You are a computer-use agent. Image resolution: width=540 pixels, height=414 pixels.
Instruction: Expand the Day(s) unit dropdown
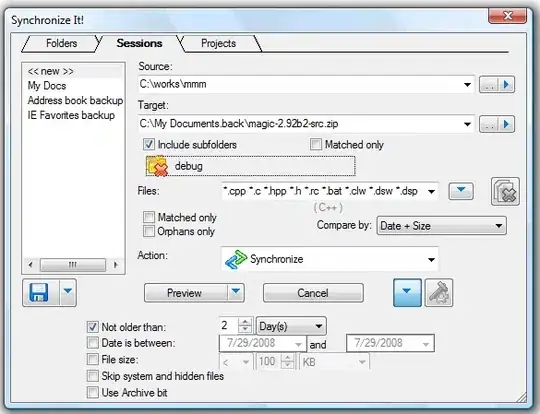click(291, 326)
